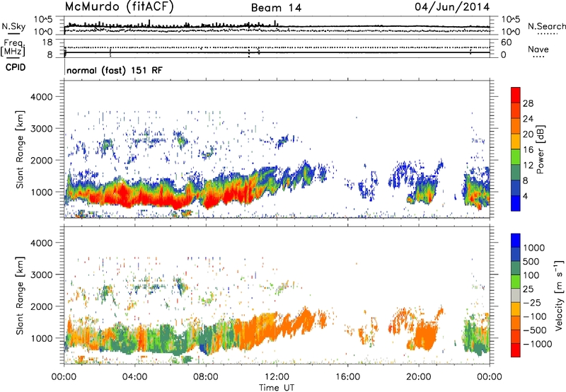The height and width of the screenshot is (392, 566).
Task: Click the "500" value on Velocity colorbar
Action: tap(530, 261)
